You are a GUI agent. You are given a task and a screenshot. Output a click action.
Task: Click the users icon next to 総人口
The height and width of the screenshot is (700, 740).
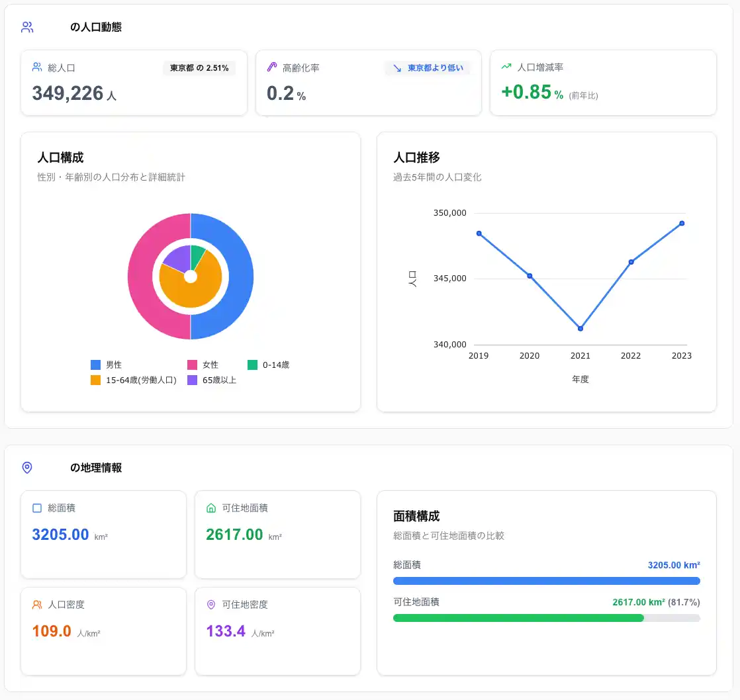37,67
